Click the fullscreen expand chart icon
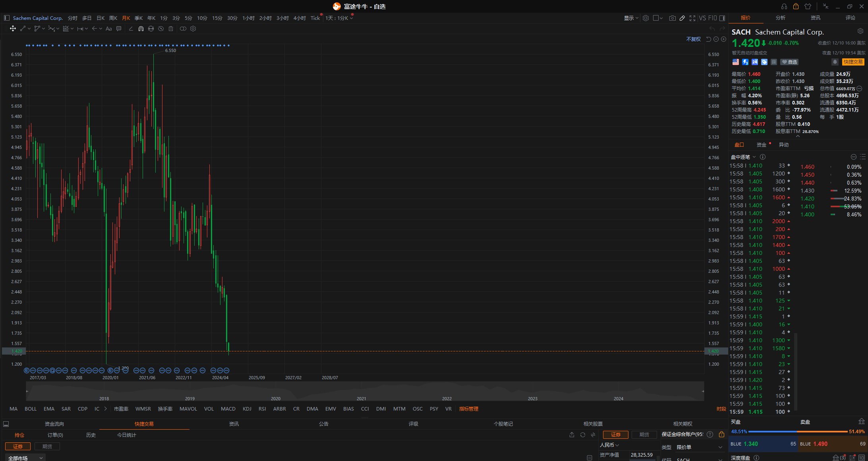 tap(692, 18)
